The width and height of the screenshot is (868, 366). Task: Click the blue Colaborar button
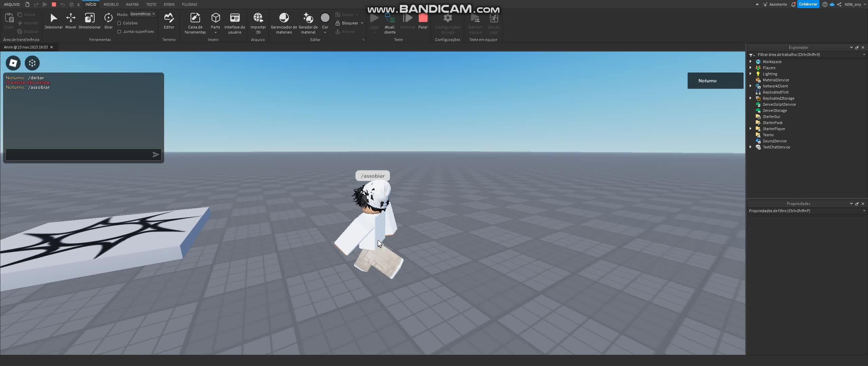(x=808, y=4)
